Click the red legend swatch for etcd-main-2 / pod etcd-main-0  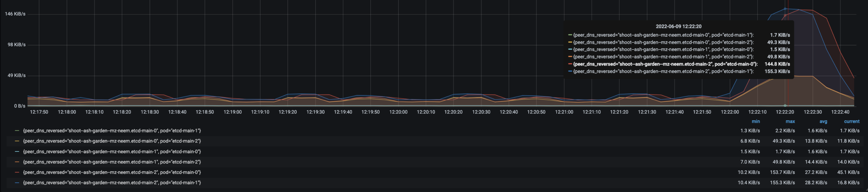tap(17, 172)
